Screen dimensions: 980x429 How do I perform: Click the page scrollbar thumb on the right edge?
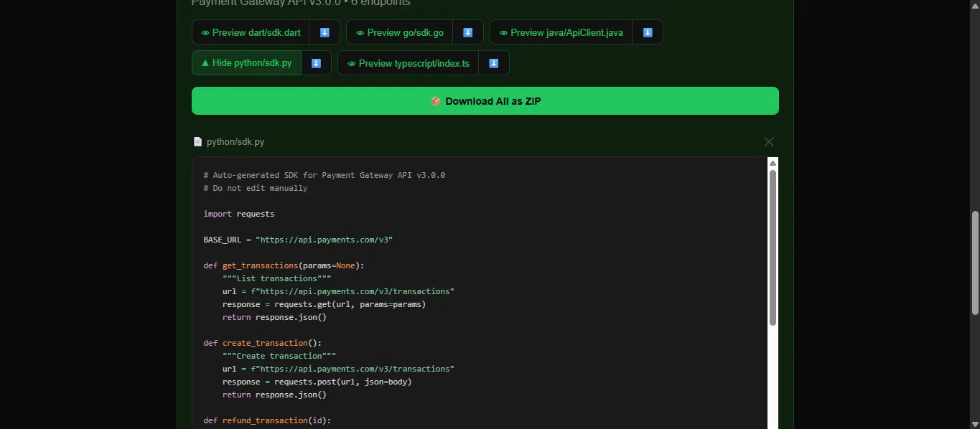pos(975,263)
